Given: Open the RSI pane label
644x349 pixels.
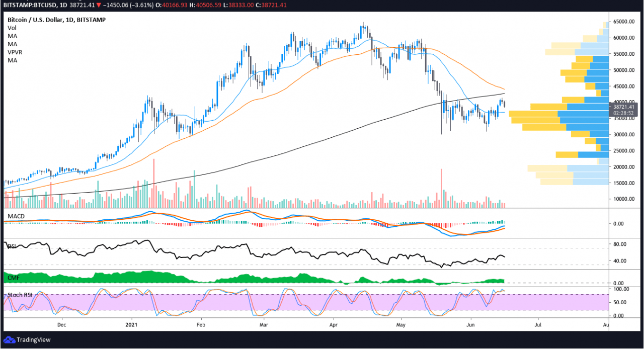Looking at the screenshot, I should coord(11,246).
